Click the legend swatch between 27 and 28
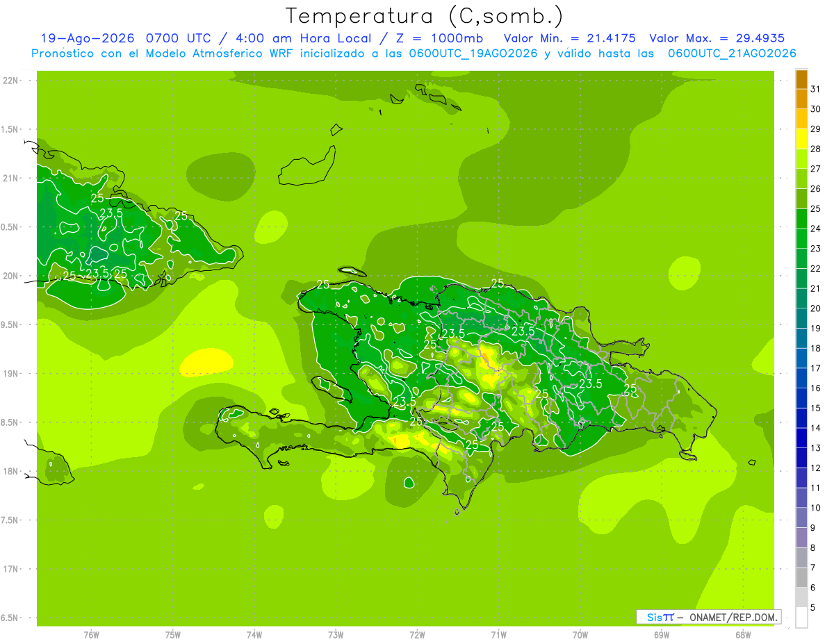The image size is (834, 644). click(x=801, y=159)
